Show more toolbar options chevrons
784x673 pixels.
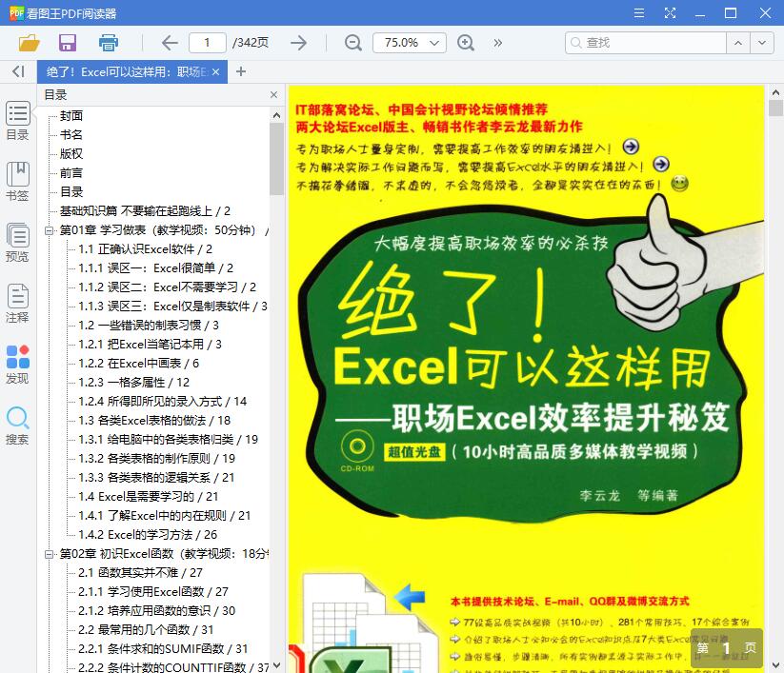(x=497, y=43)
